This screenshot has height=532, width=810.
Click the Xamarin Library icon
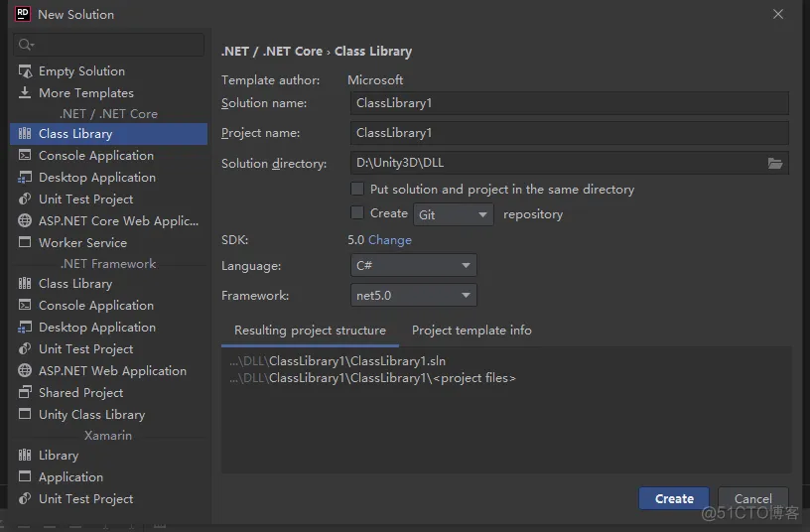point(25,455)
